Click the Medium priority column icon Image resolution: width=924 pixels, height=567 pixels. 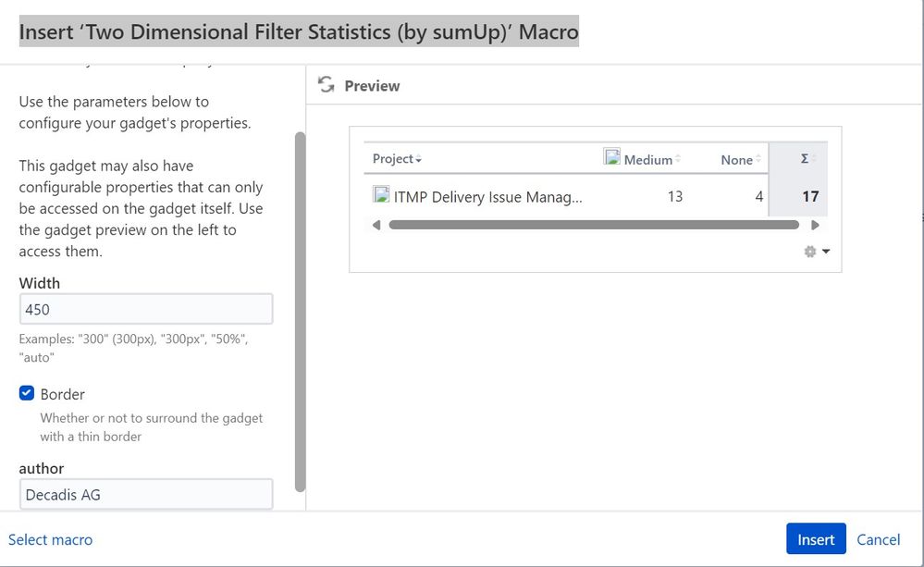612,158
